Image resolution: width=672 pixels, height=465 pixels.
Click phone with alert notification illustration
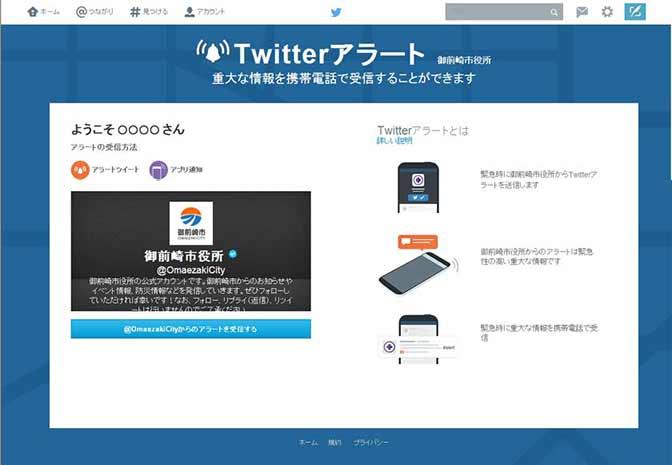click(x=418, y=339)
